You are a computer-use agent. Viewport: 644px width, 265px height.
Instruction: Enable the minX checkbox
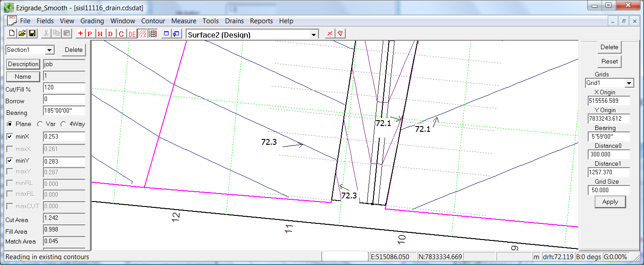[10, 136]
